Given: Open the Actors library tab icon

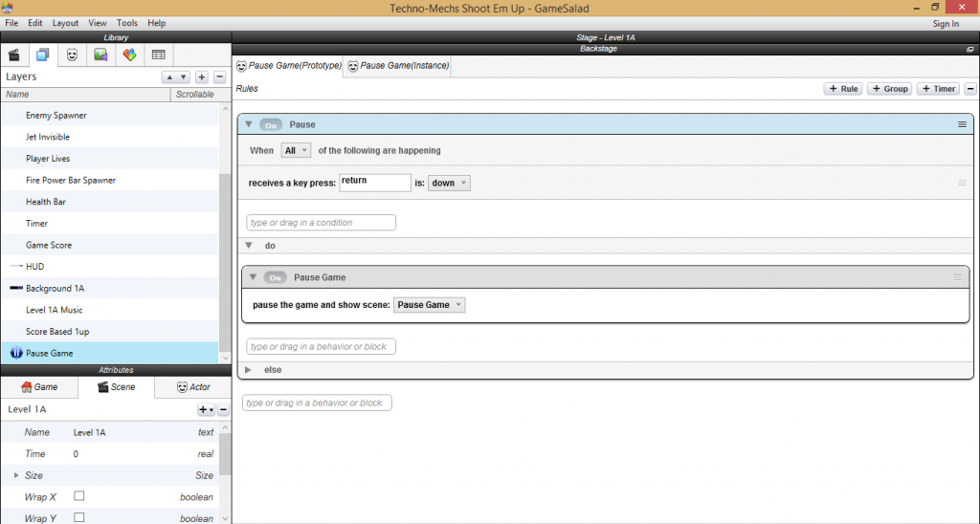Looking at the screenshot, I should tap(73, 55).
